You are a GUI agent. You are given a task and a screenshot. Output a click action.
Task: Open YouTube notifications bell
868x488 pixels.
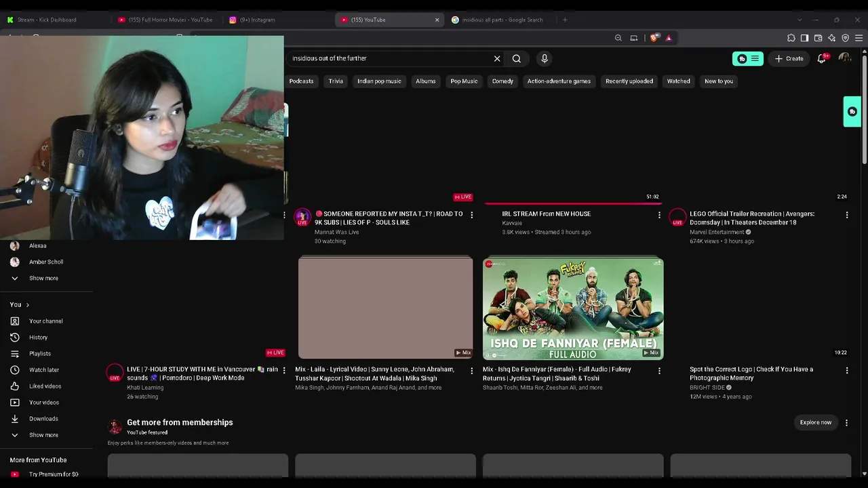[822, 59]
